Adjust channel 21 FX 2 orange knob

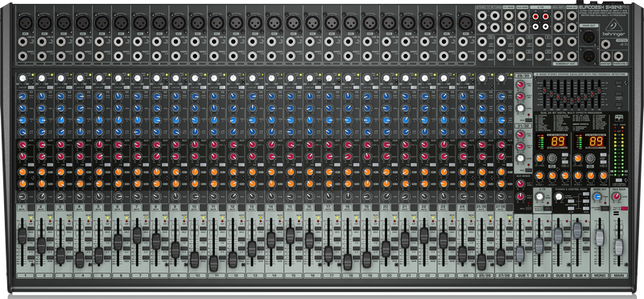pos(406,183)
